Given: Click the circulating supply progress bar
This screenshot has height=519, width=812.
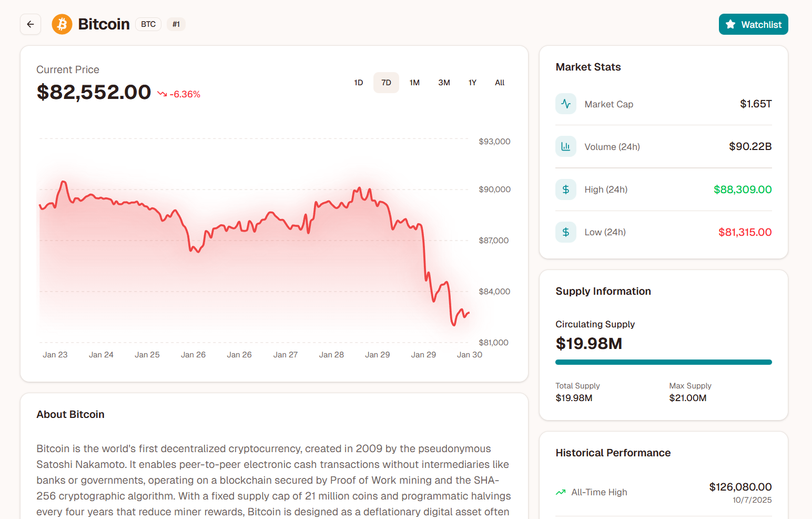Looking at the screenshot, I should coord(663,362).
